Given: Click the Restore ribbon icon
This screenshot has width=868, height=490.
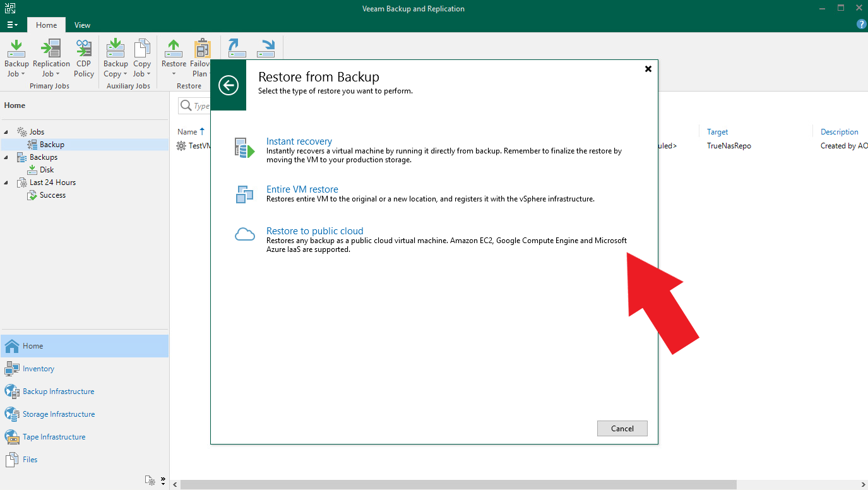Looking at the screenshot, I should (x=174, y=48).
